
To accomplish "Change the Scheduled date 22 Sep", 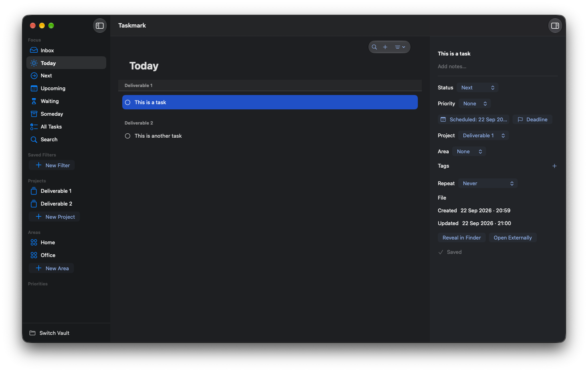I will point(474,120).
